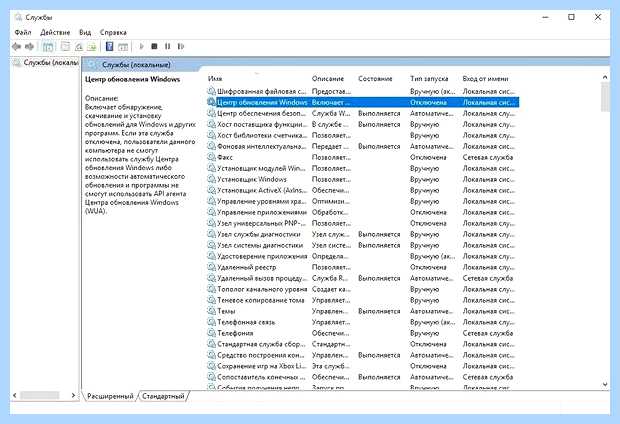The width and height of the screenshot is (620, 424).
Task: Open the Справка menu
Action: pyautogui.click(x=113, y=32)
